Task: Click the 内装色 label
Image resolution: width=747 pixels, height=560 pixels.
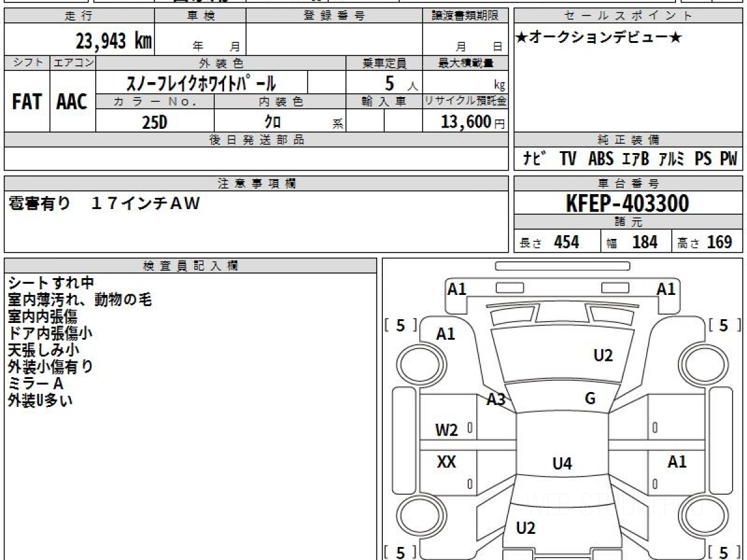Action: [280, 102]
